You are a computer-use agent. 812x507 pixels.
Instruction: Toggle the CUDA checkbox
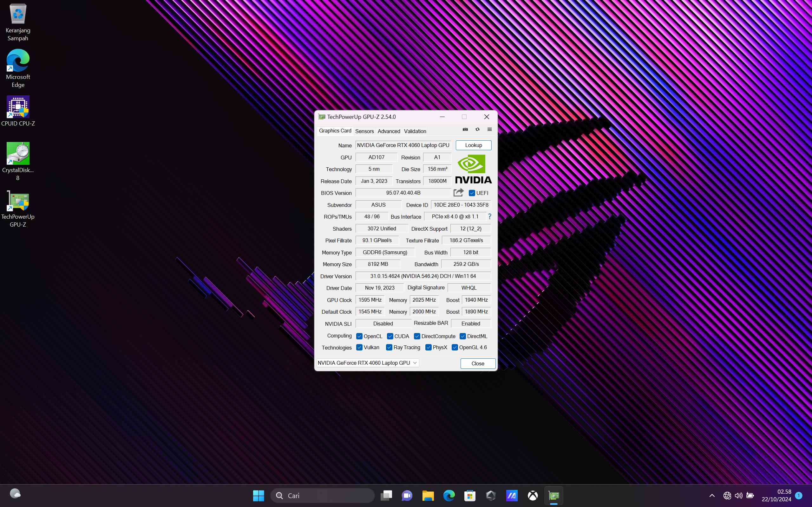390,336
